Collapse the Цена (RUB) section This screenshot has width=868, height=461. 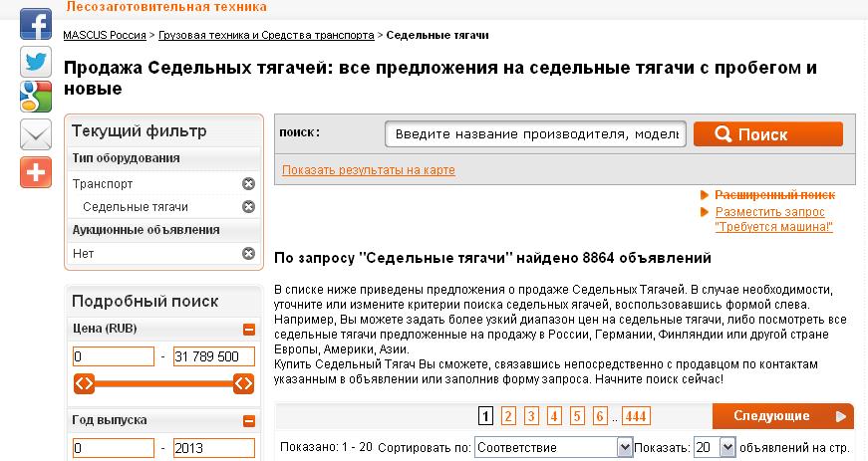pyautogui.click(x=249, y=330)
